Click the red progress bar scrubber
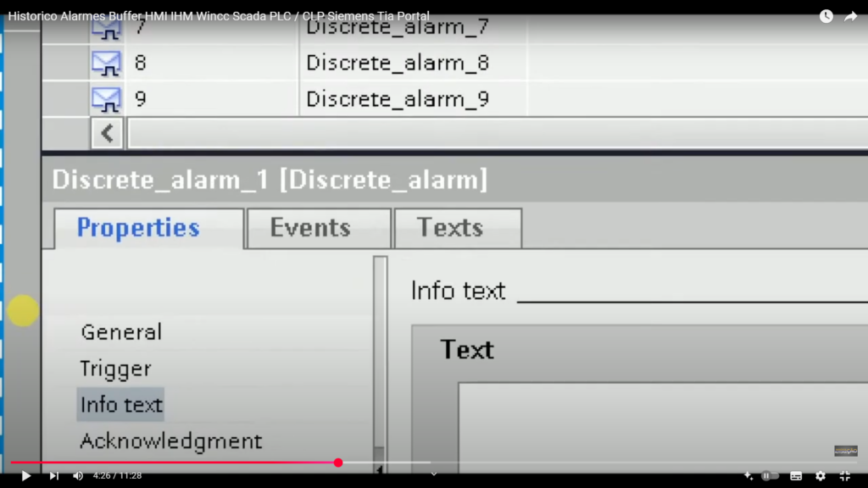This screenshot has height=488, width=868. (x=338, y=463)
